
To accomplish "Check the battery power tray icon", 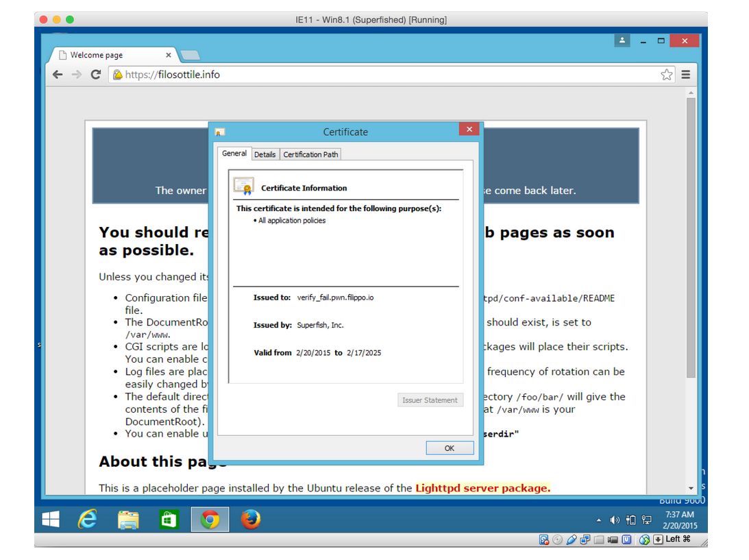I will click(631, 520).
